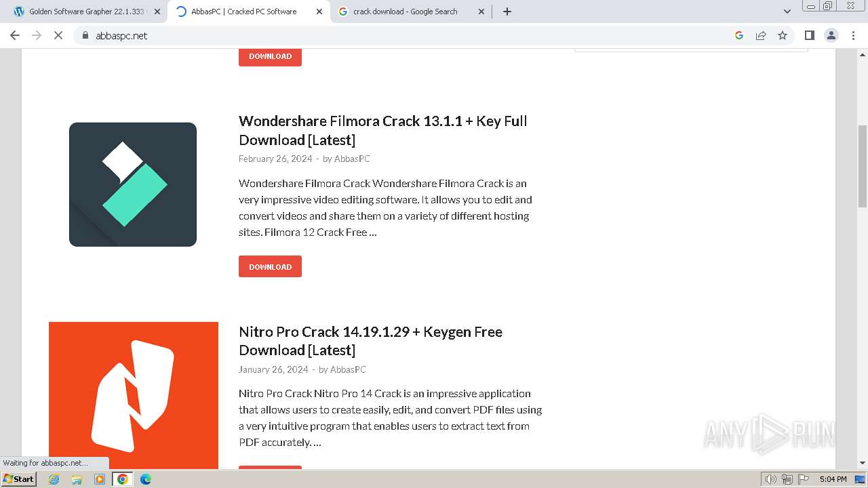The width and height of the screenshot is (868, 488).
Task: Open Nitro Pro Crack article title
Action: click(370, 341)
